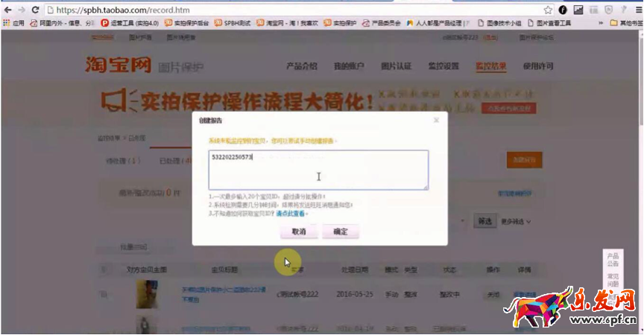The width and height of the screenshot is (644, 335).
Task: Open the Chrome hamburger menu
Action: [639, 10]
